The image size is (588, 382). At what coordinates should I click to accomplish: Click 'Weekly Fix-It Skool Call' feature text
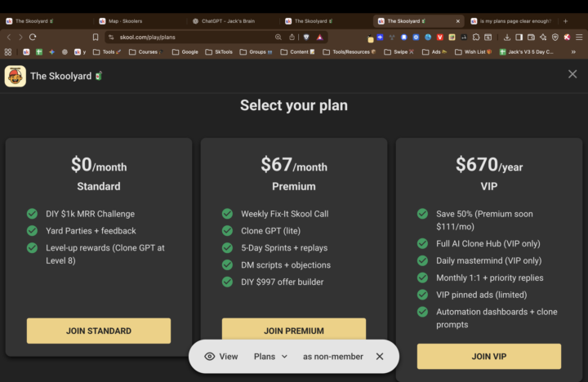click(285, 214)
